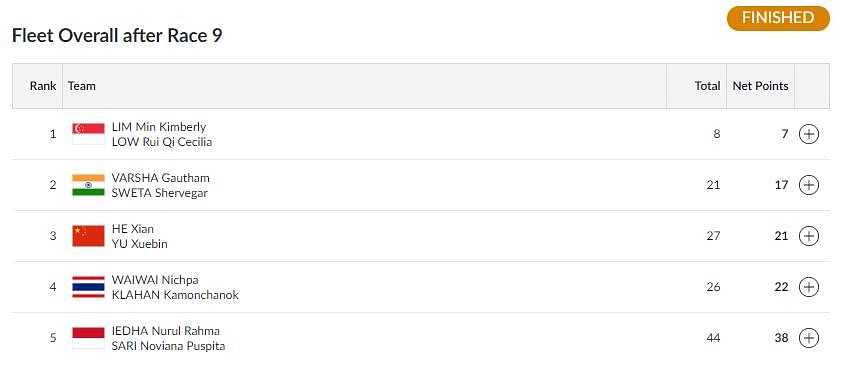Image resolution: width=855 pixels, height=370 pixels.
Task: Select the name LOW Rui Qi Cecilia
Action: 162,142
